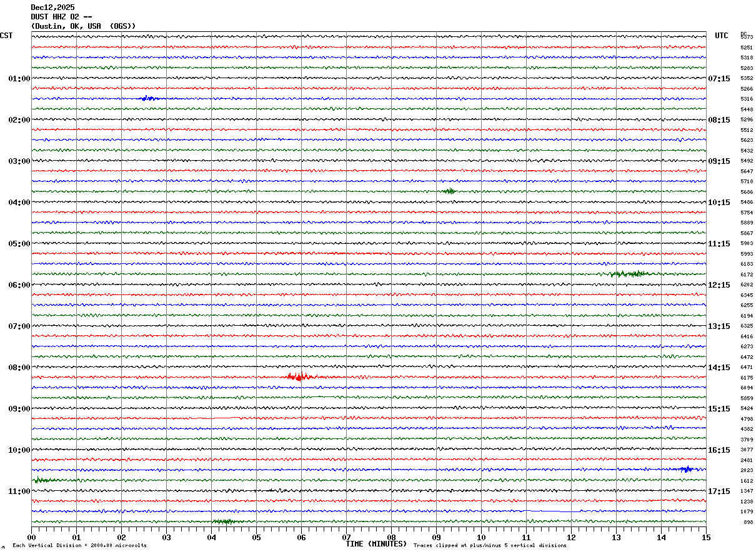Click the Each Vertical Division scale note

point(79,546)
